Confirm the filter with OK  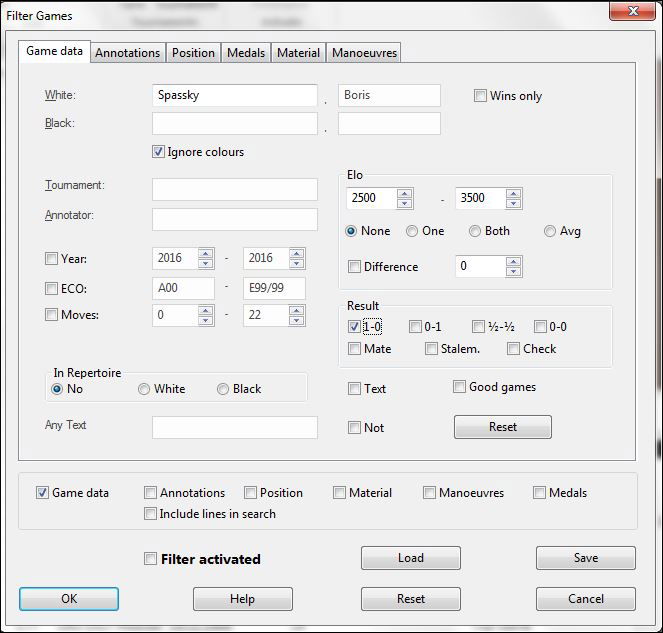tap(69, 599)
